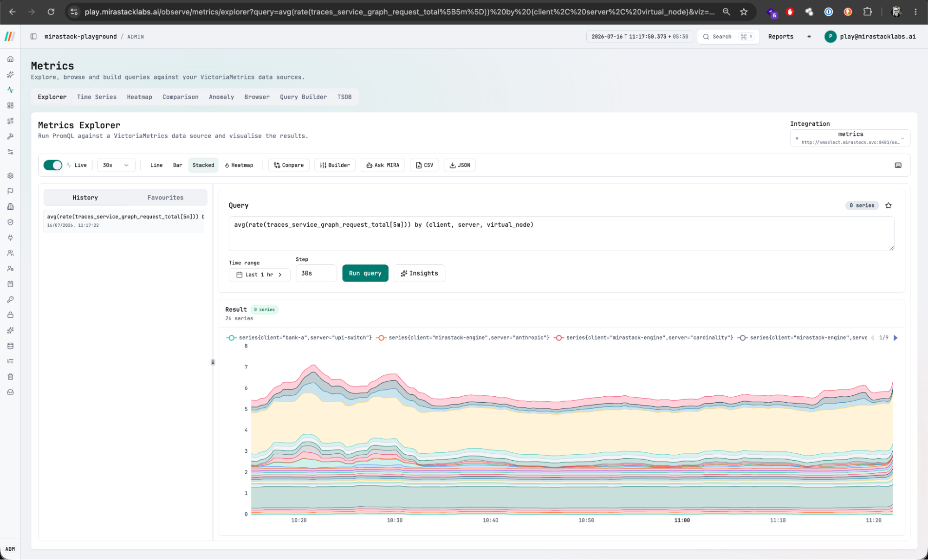This screenshot has height=560, width=928.
Task: Open the Reports link
Action: (780, 37)
